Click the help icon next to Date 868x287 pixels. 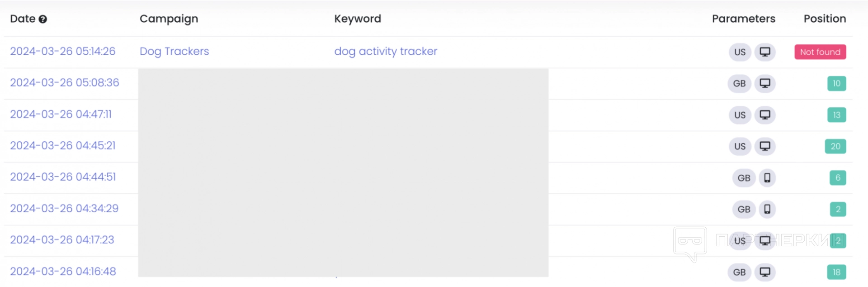coord(43,19)
